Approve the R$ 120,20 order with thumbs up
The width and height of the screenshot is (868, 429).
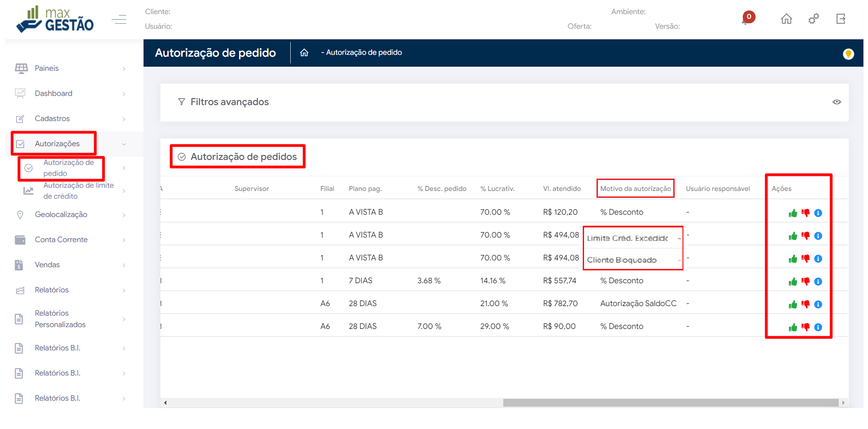pos(793,213)
